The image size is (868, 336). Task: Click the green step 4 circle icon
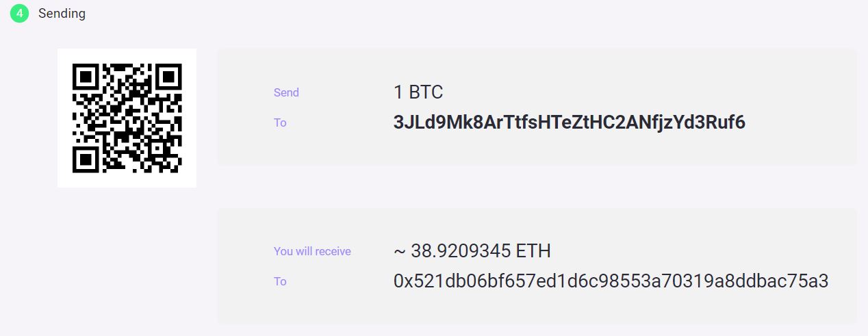tap(19, 13)
